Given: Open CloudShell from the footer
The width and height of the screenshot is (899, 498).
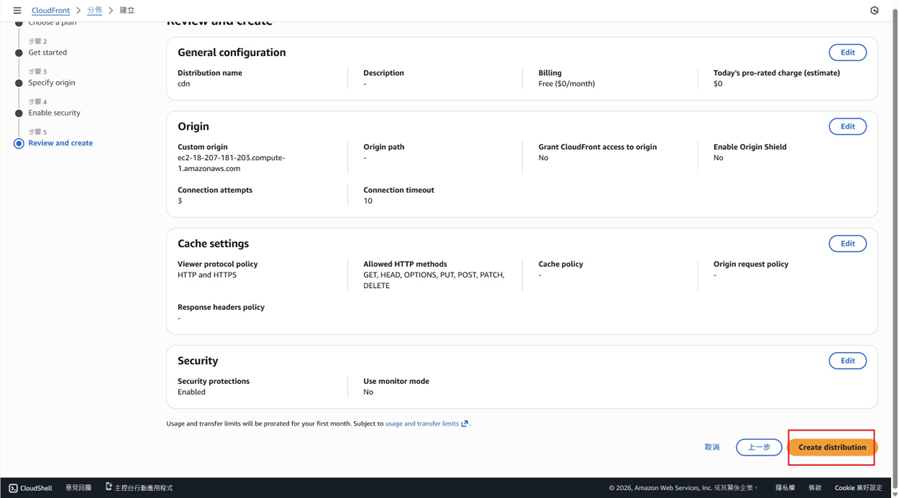Looking at the screenshot, I should (30, 488).
